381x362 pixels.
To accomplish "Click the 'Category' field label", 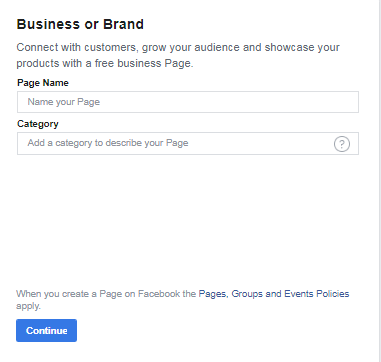I will [38, 124].
